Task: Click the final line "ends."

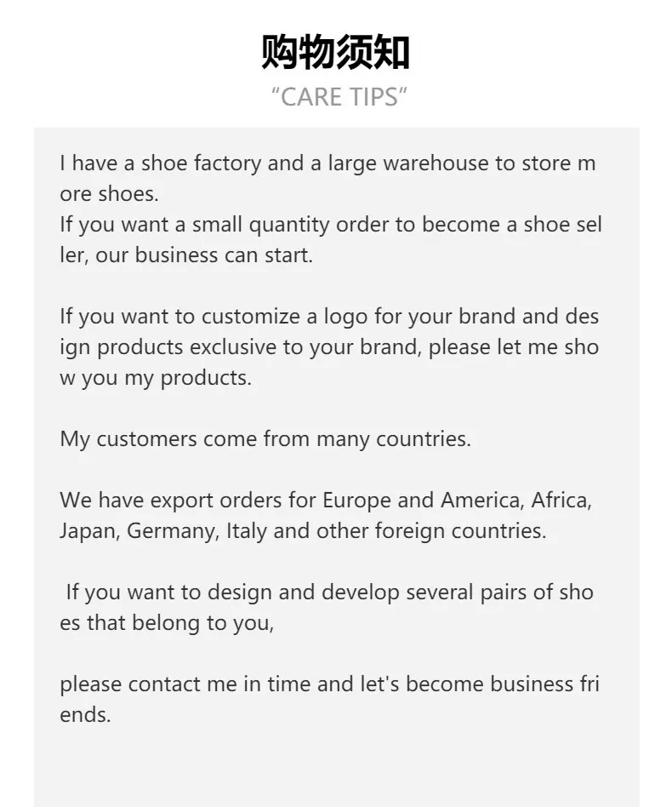Action: coord(85,715)
